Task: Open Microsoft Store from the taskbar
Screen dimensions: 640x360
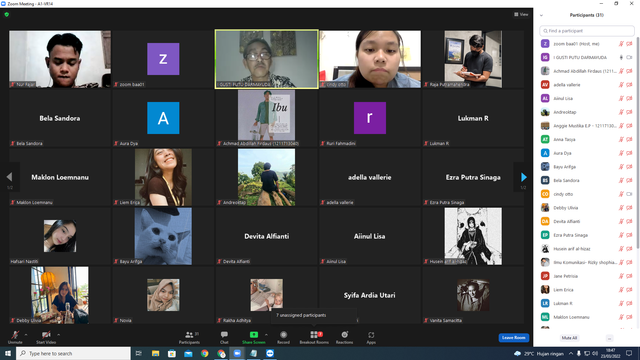Action: 172,353
